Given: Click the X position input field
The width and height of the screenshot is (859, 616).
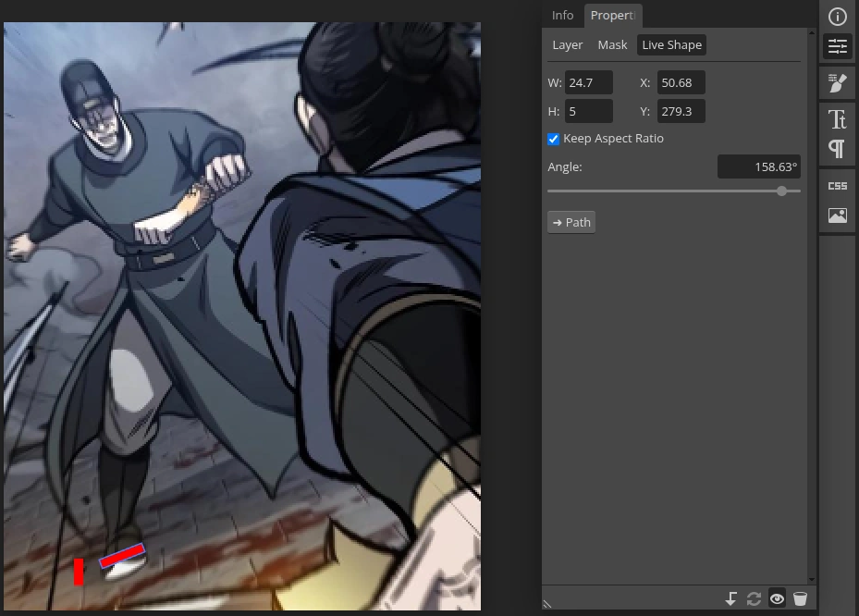Looking at the screenshot, I should point(681,82).
